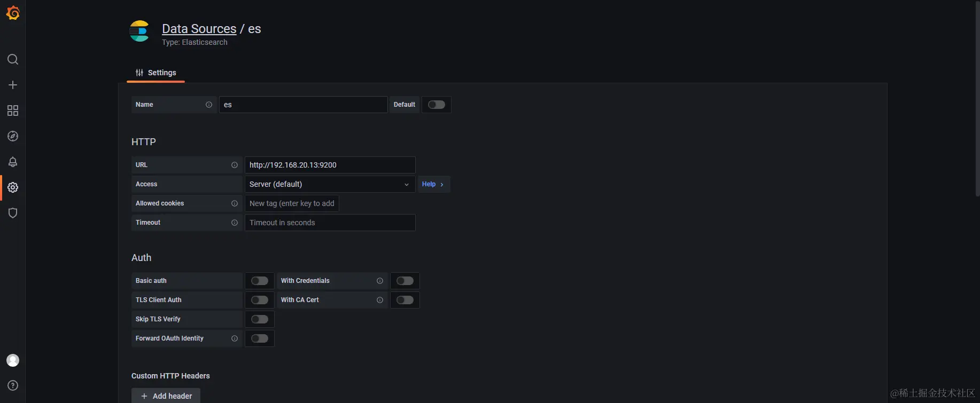The width and height of the screenshot is (980, 403).
Task: Open the Create plus icon in sidebar
Action: coord(13,85)
